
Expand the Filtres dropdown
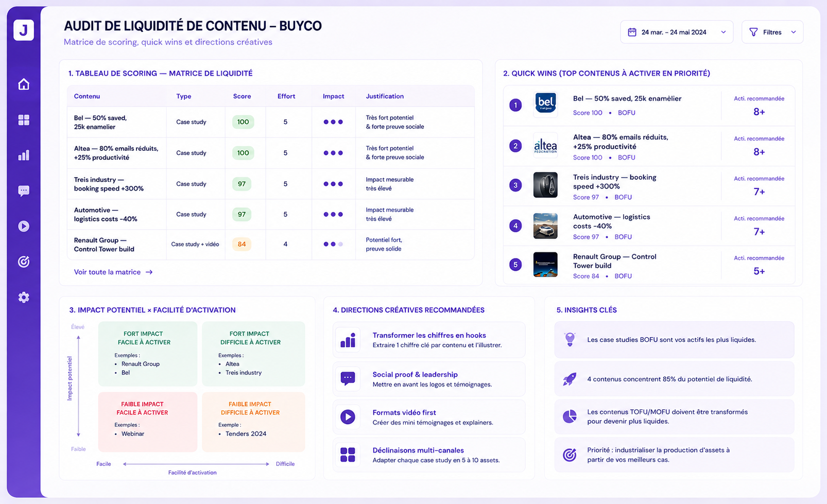click(x=772, y=32)
